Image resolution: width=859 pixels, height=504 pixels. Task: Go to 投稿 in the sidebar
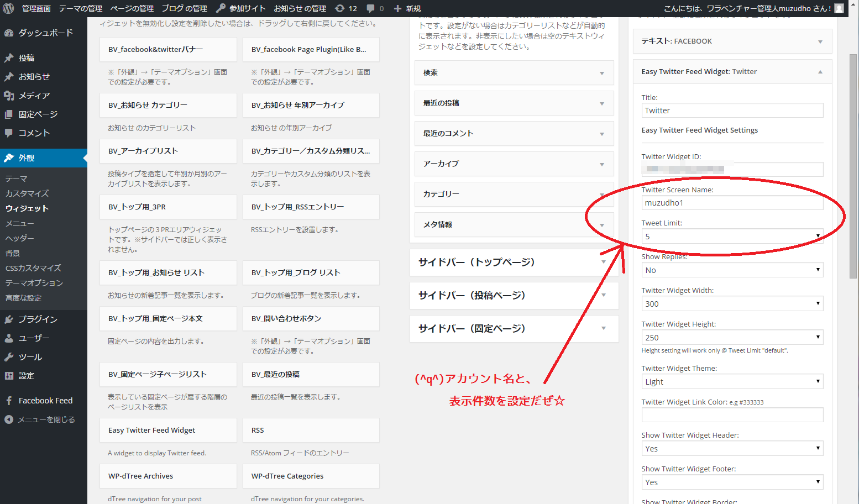click(44, 58)
